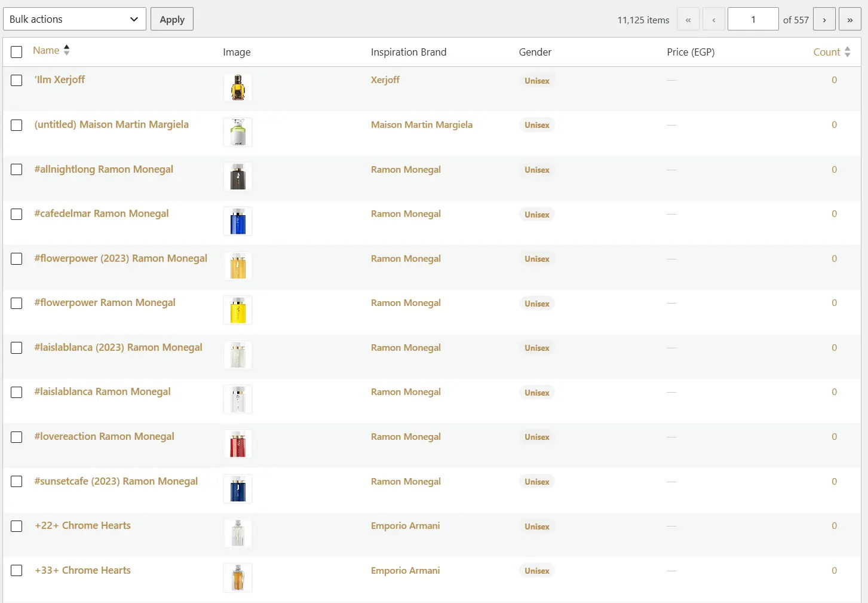The width and height of the screenshot is (868, 603).
Task: Click the Name column header
Action: (x=46, y=50)
